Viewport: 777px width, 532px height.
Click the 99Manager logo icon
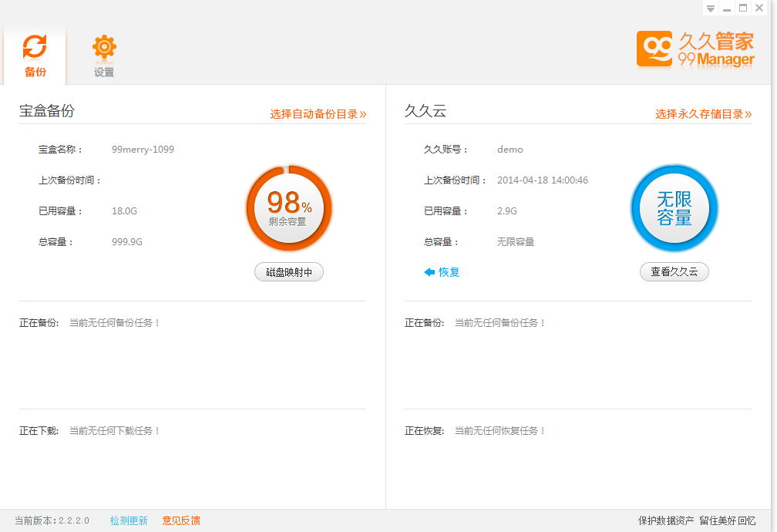654,49
